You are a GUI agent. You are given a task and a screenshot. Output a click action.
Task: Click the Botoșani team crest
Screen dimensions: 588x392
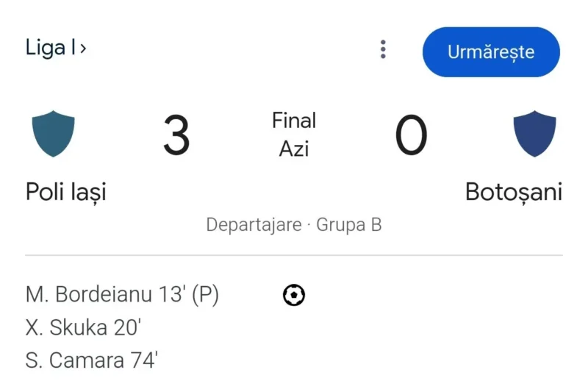[x=534, y=134]
